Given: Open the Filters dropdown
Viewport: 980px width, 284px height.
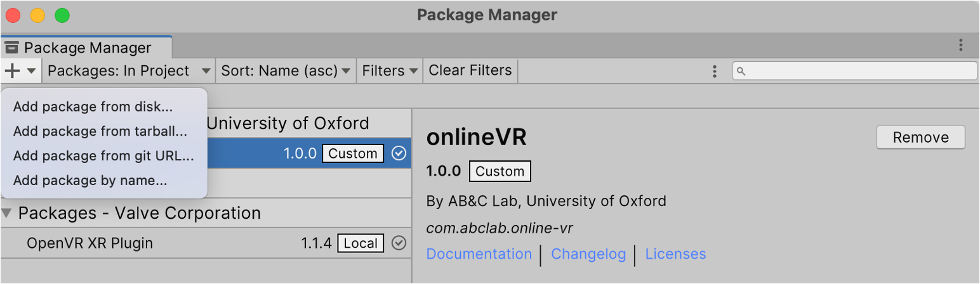Looking at the screenshot, I should (390, 70).
